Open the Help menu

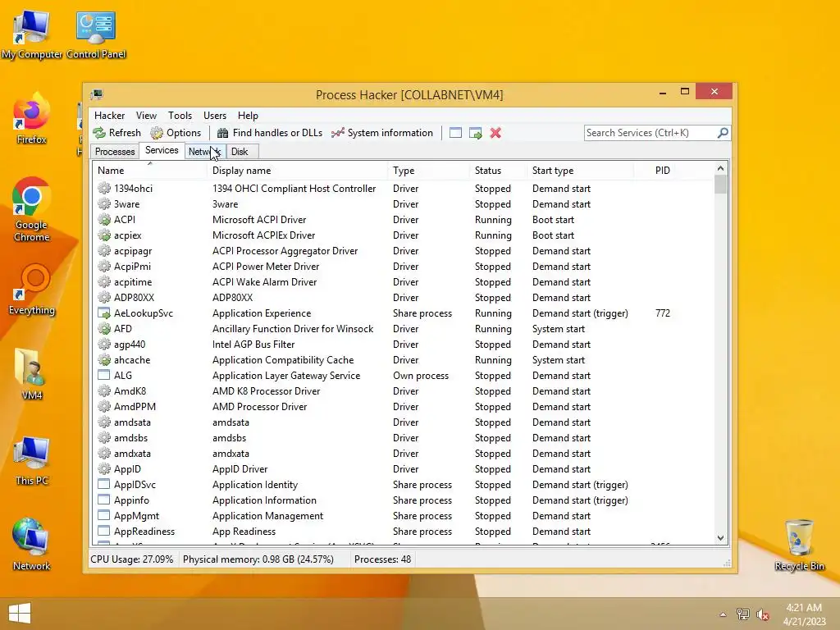coord(248,116)
